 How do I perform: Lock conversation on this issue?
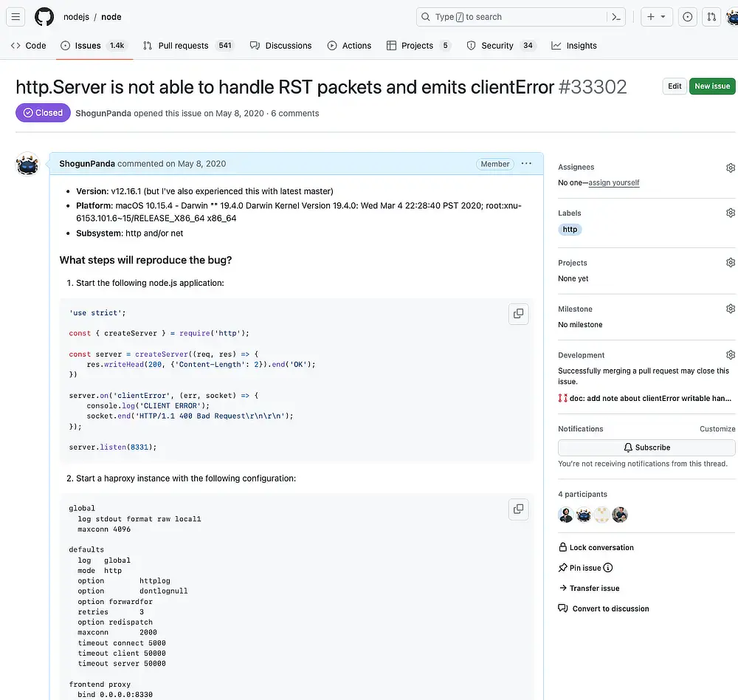[x=601, y=548]
